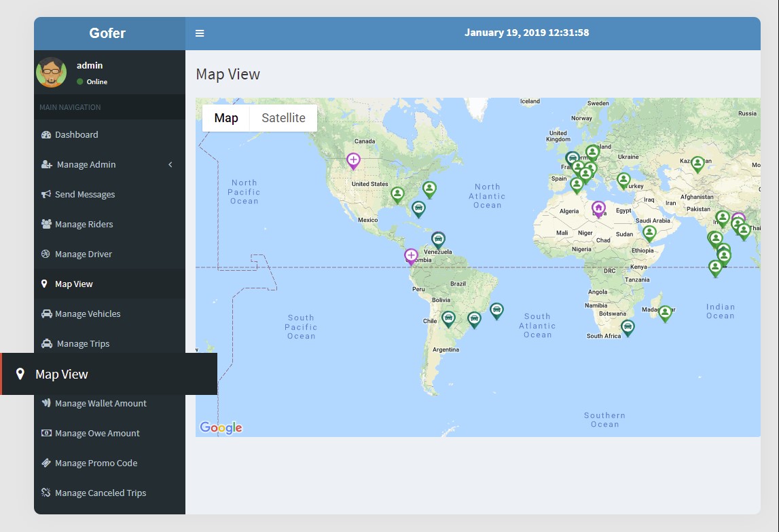This screenshot has height=532, width=779.
Task: Click the admin avatar picture
Action: 52,73
